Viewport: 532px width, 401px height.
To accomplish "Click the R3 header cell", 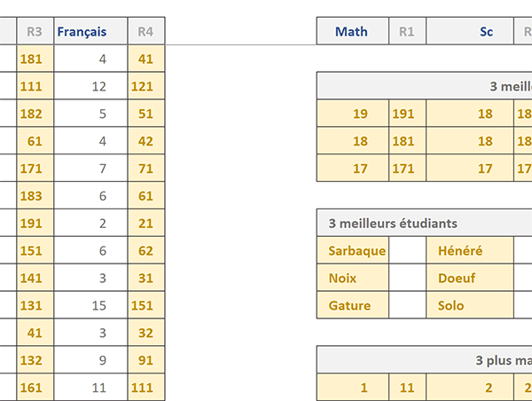I will click(35, 31).
